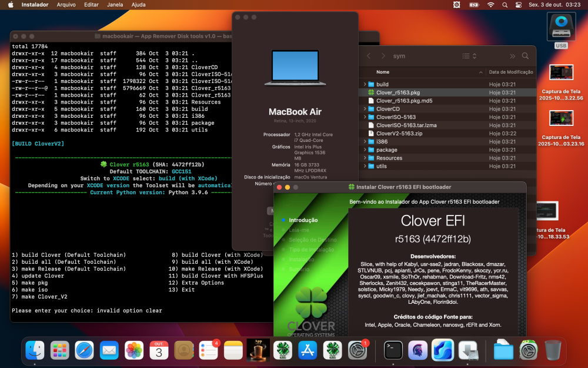This screenshot has height=368, width=588.
Task: Open Captura de Tela 2025-10...3.22.56 thumbnail
Action: click(x=561, y=72)
